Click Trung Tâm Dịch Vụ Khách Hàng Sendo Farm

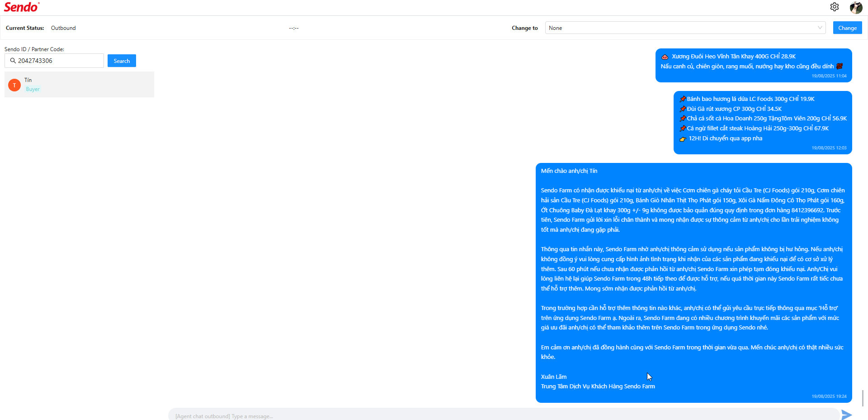click(598, 387)
